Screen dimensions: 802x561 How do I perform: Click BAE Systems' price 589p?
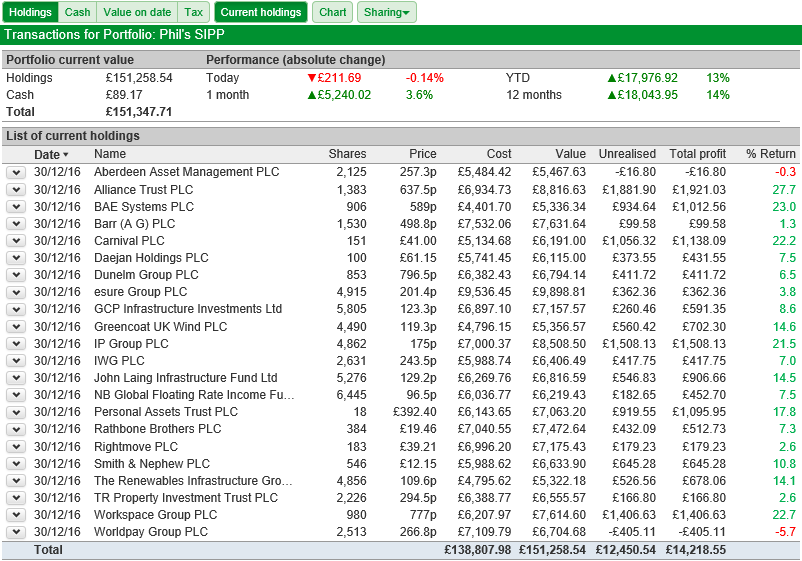pyautogui.click(x=422, y=207)
